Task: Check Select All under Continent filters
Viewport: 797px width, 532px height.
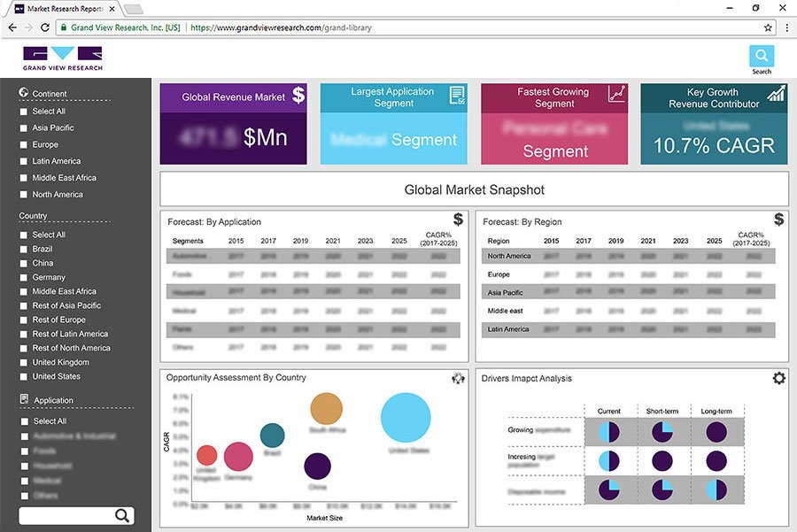Action: tap(25, 112)
